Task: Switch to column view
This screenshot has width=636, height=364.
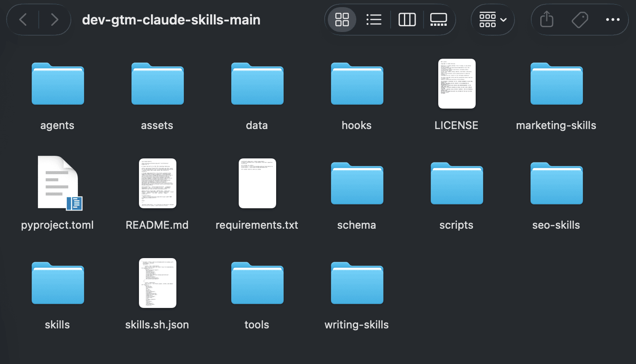Action: click(407, 20)
